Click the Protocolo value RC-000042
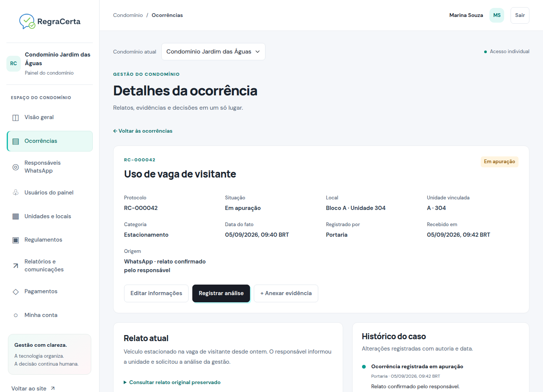This screenshot has width=543, height=392. [x=141, y=208]
